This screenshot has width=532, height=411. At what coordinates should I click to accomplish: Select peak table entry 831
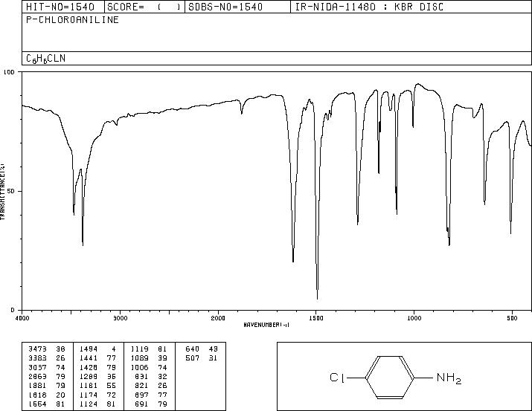coord(142,376)
